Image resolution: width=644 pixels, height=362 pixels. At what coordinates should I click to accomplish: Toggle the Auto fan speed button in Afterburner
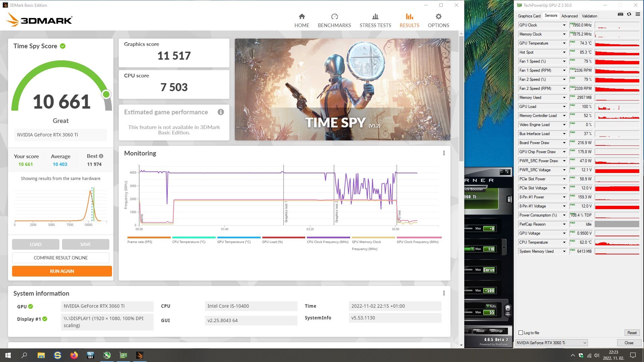tap(491, 306)
